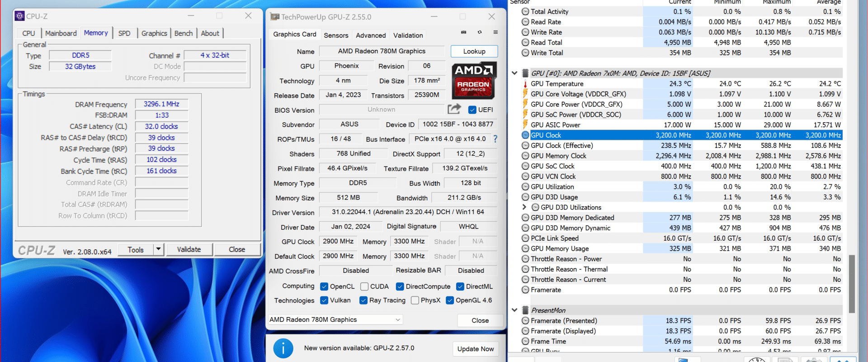Toggle the CUDA checkbox

click(364, 286)
